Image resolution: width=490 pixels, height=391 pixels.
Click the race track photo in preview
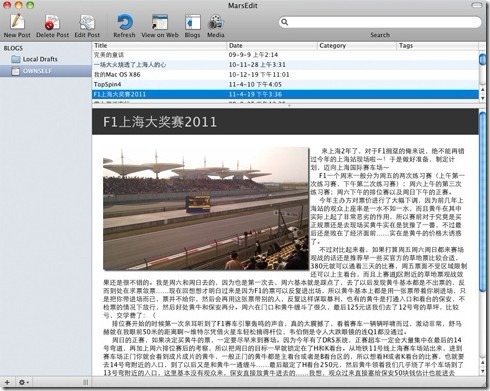[206, 209]
